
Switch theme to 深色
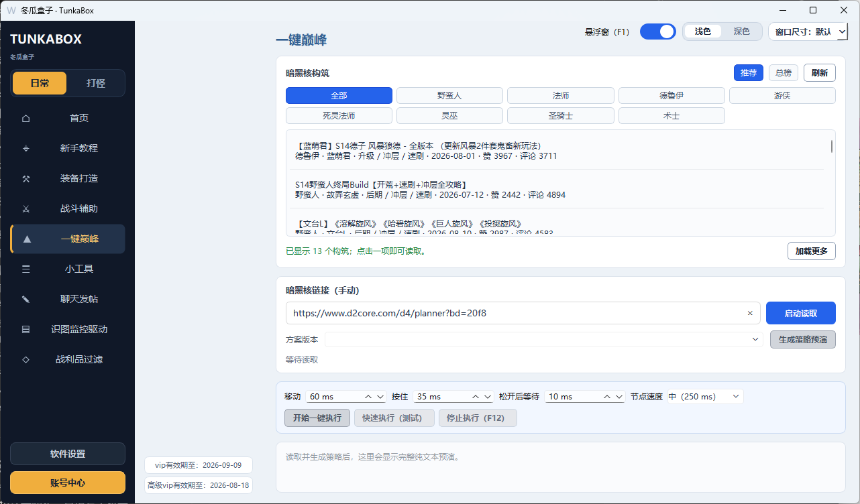point(741,31)
